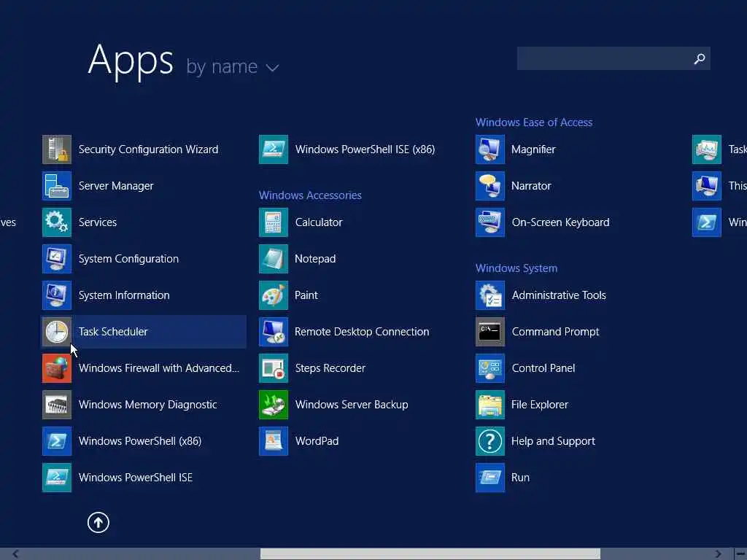747x560 pixels.
Task: Click the 'On-Screen Keyboard' label text
Action: tap(561, 222)
